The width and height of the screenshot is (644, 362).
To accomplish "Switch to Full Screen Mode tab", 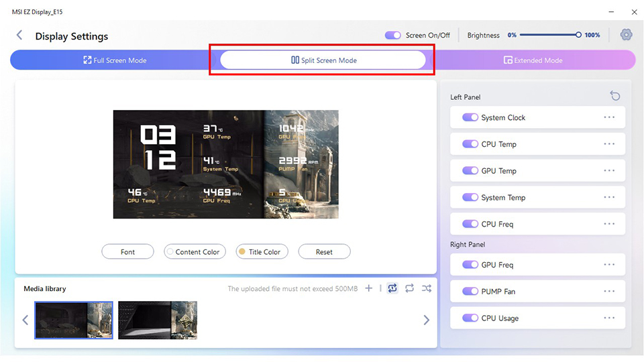I will pyautogui.click(x=115, y=60).
